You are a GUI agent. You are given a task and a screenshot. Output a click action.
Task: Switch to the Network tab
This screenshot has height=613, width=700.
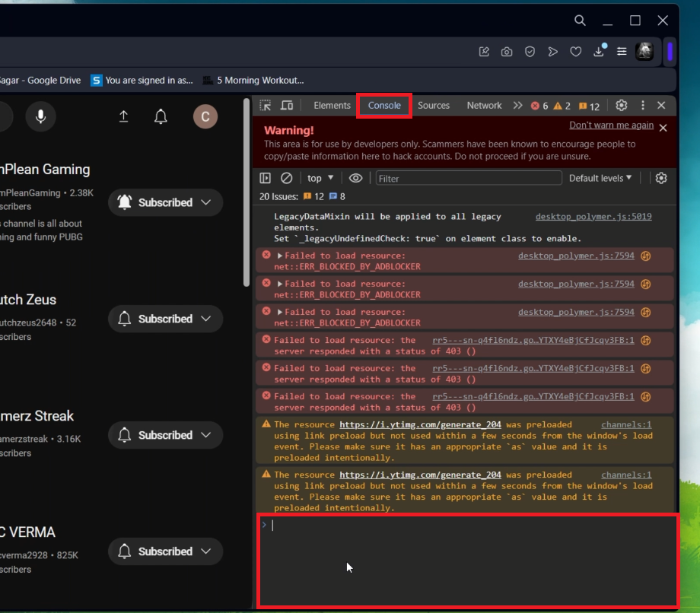pos(484,106)
